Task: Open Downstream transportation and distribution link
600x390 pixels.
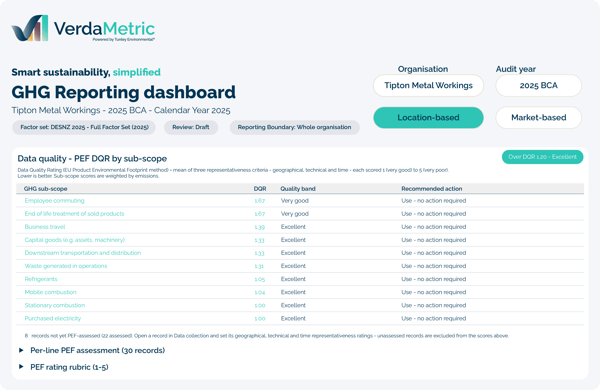Action: (x=83, y=253)
